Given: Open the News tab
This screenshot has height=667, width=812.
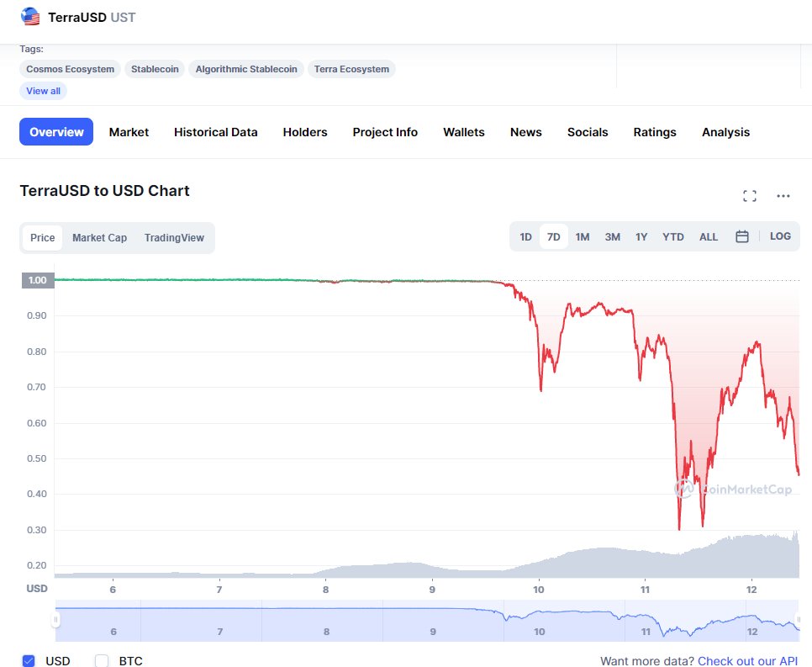Looking at the screenshot, I should coord(525,132).
